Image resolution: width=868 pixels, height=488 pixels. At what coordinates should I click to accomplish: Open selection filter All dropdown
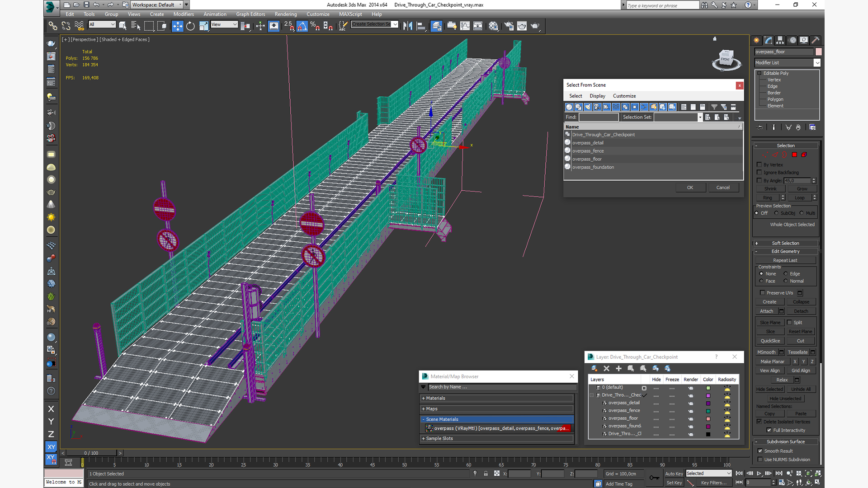click(x=102, y=24)
